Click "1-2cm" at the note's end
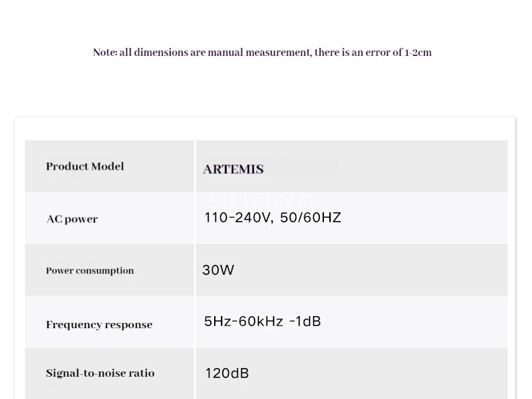532x399 pixels. 418,53
